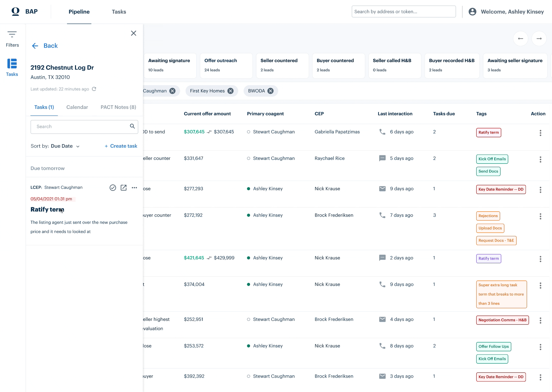The width and height of the screenshot is (552, 392).
Task: Open action menu for $374,004 row
Action: click(540, 285)
